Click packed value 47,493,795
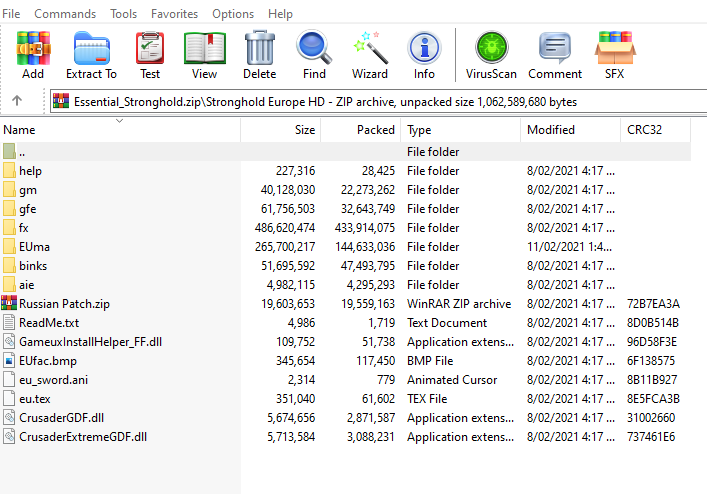707x494 pixels. pos(368,265)
